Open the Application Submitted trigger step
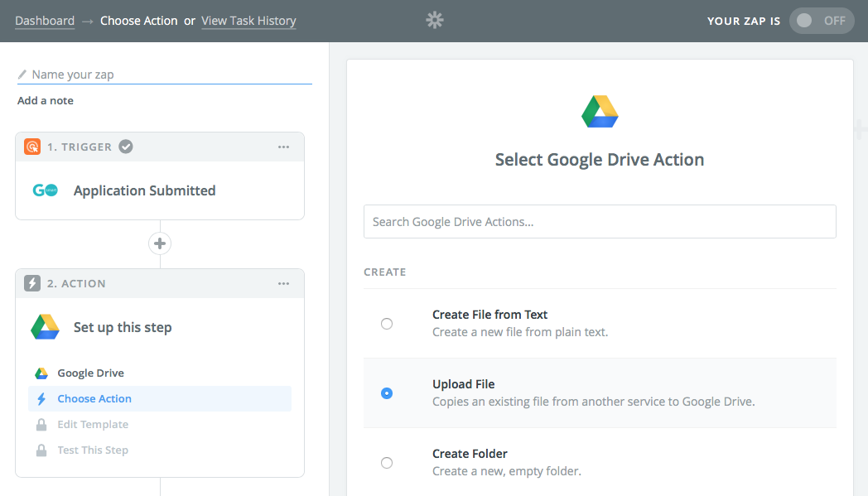The width and height of the screenshot is (868, 496). click(160, 190)
